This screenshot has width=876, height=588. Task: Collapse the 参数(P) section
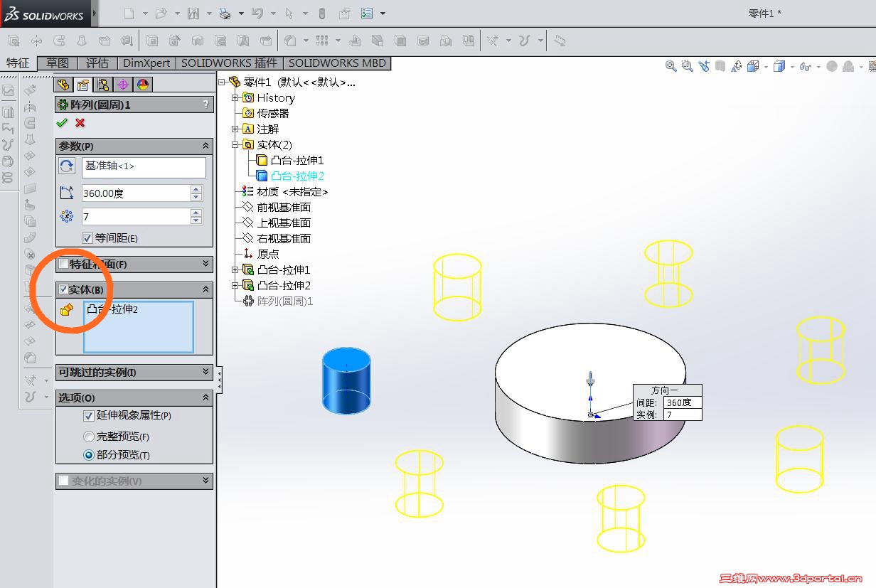click(206, 146)
